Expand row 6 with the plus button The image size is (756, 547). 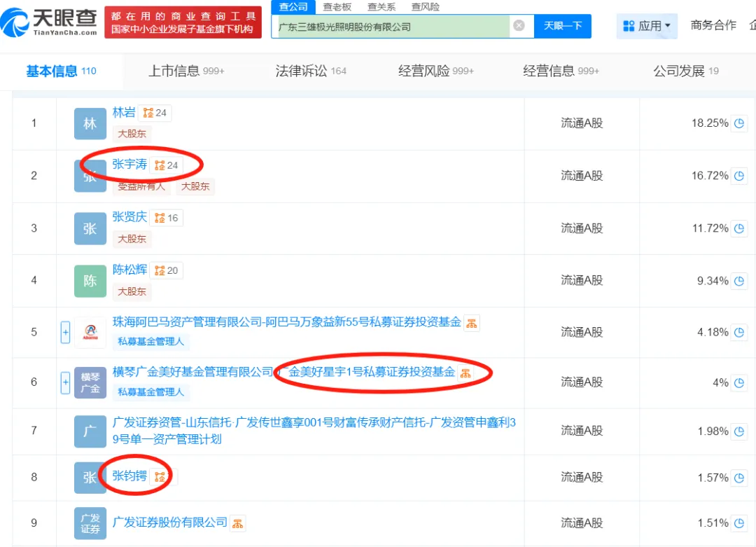66,383
